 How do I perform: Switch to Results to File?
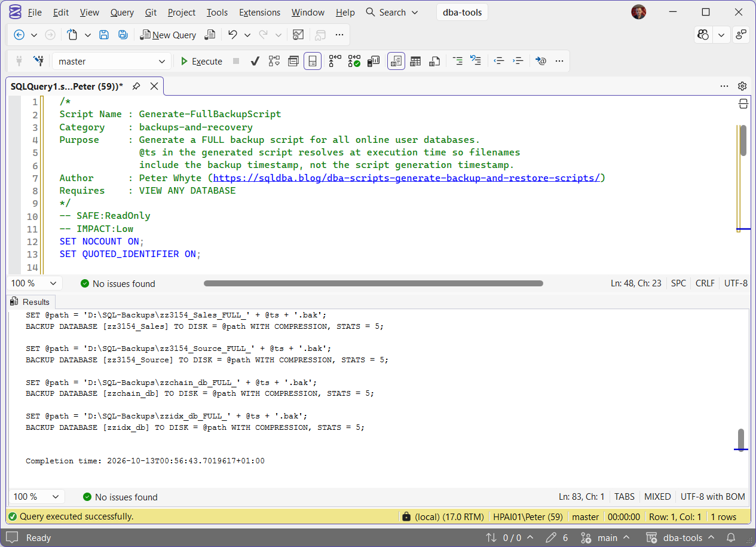[434, 61]
